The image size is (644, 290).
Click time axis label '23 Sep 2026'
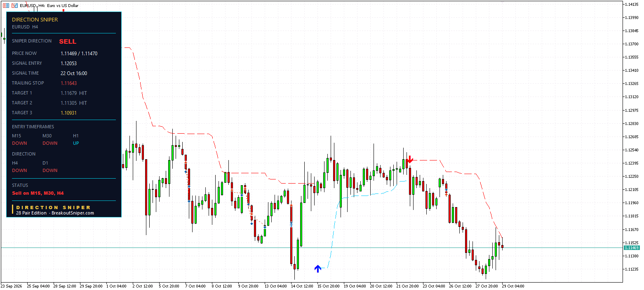point(11,286)
